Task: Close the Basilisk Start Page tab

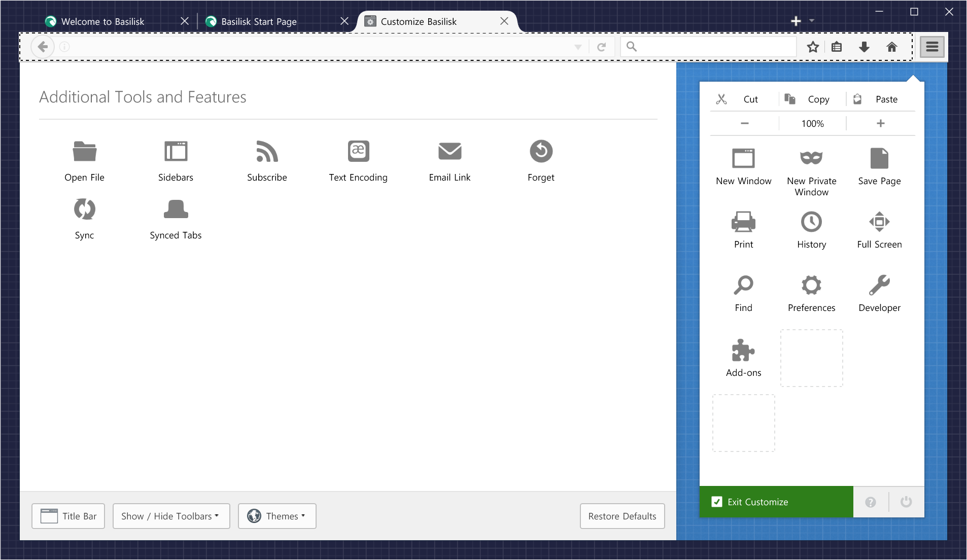Action: 344,21
